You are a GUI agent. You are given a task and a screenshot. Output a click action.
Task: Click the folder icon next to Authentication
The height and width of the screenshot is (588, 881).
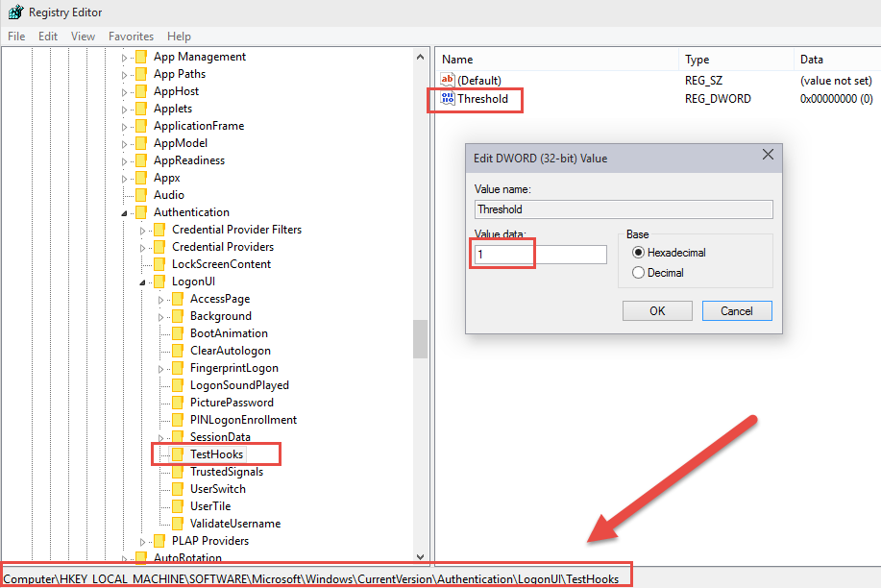coord(141,212)
